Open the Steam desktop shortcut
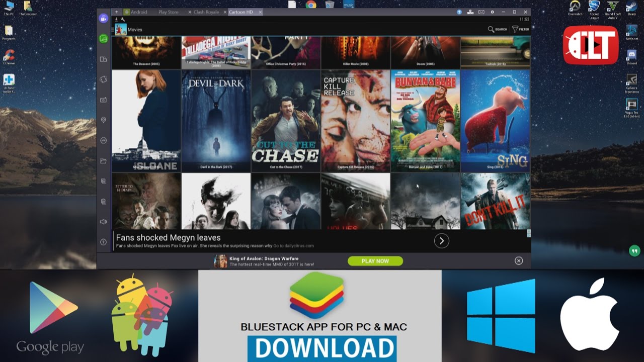644x362 pixels. [x=631, y=9]
